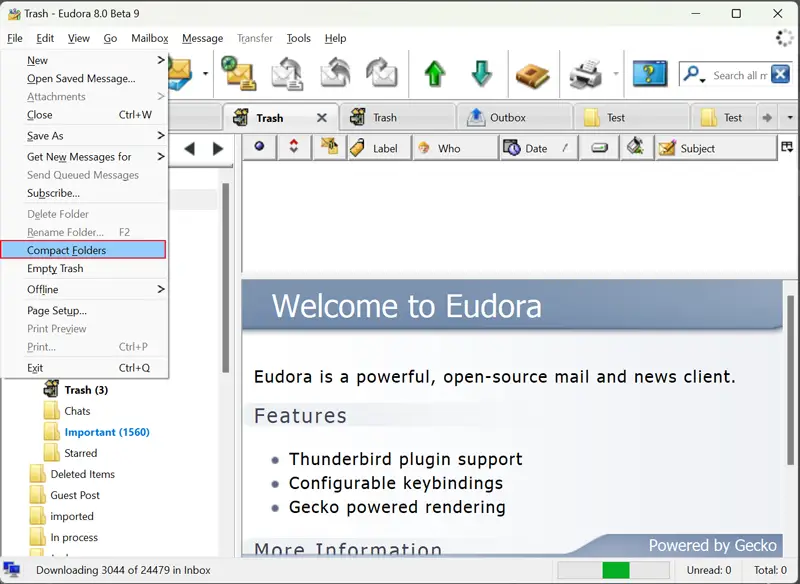This screenshot has height=584, width=800.
Task: Select the Trash (3) folder
Action: click(86, 390)
